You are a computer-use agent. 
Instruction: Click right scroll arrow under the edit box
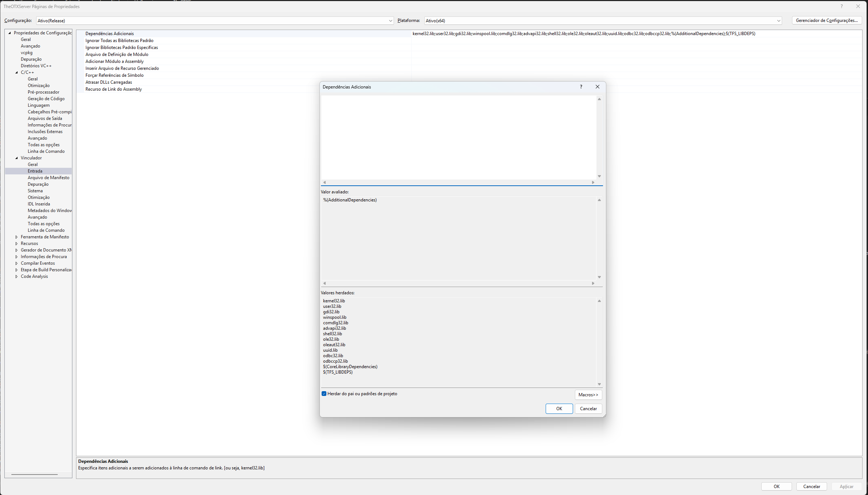pyautogui.click(x=593, y=182)
